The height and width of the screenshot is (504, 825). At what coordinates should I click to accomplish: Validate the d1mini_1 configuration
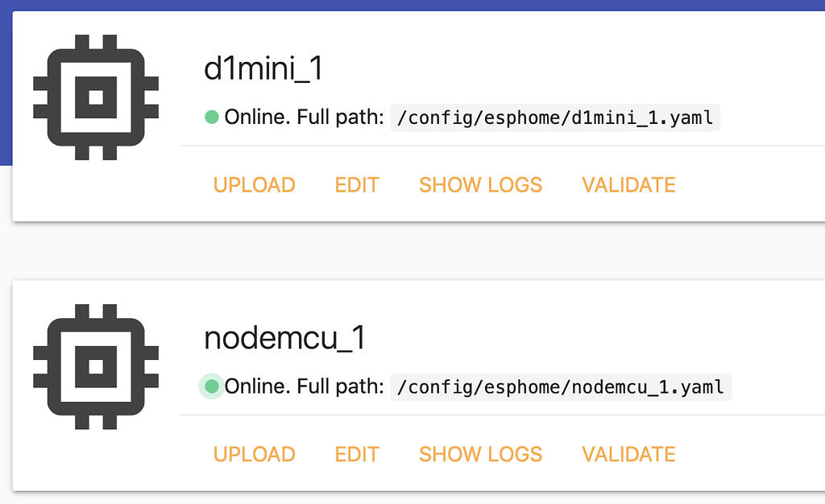coord(628,185)
